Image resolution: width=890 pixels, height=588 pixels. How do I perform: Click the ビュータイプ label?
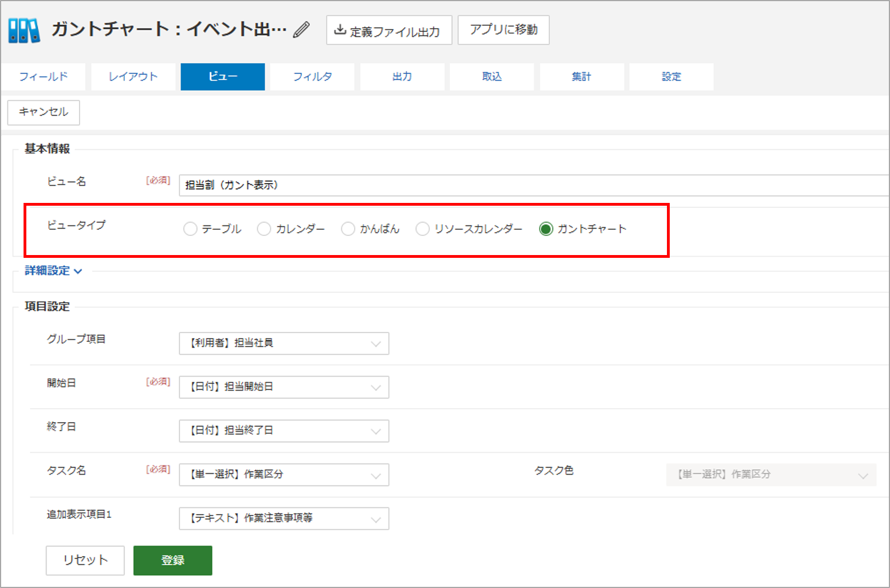click(x=76, y=225)
